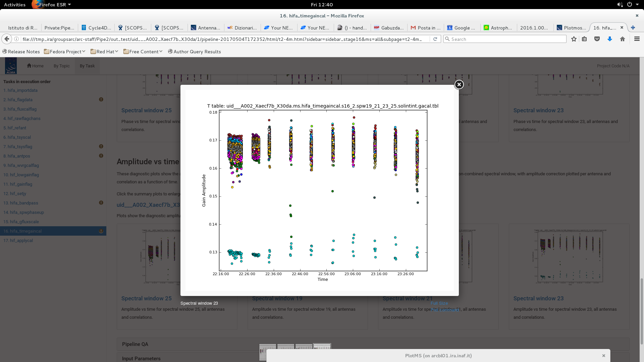Open task 6. hifa_tsyscal

point(17,137)
